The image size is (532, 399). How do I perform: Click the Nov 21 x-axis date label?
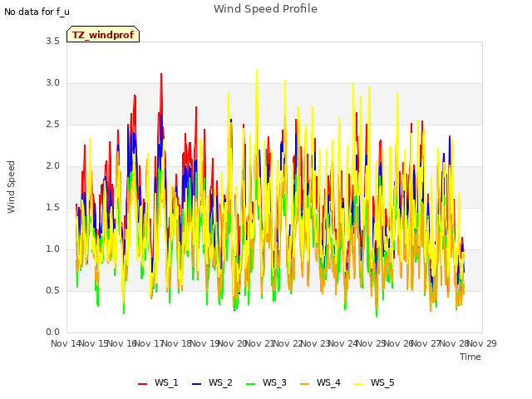pyautogui.click(x=259, y=343)
